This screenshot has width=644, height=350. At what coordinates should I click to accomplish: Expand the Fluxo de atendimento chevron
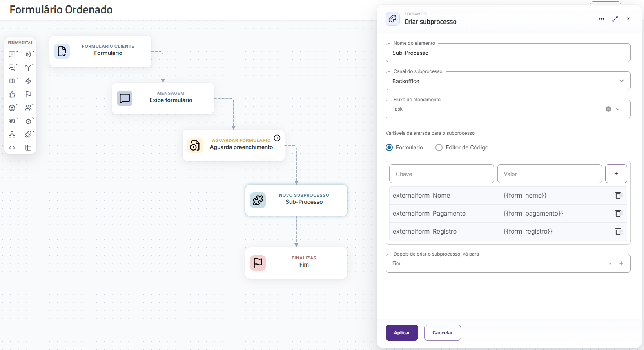point(618,109)
